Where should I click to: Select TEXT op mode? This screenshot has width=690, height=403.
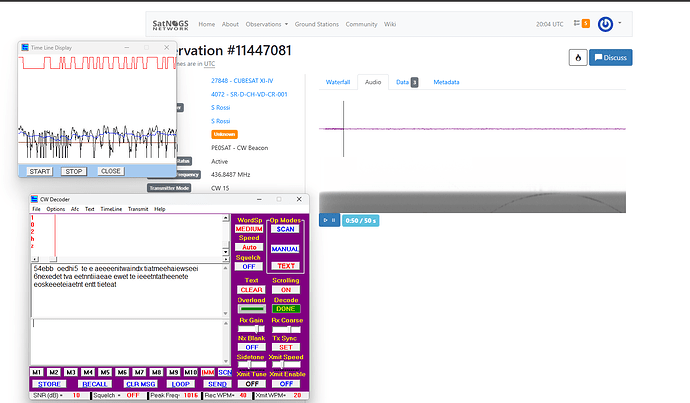click(x=286, y=266)
